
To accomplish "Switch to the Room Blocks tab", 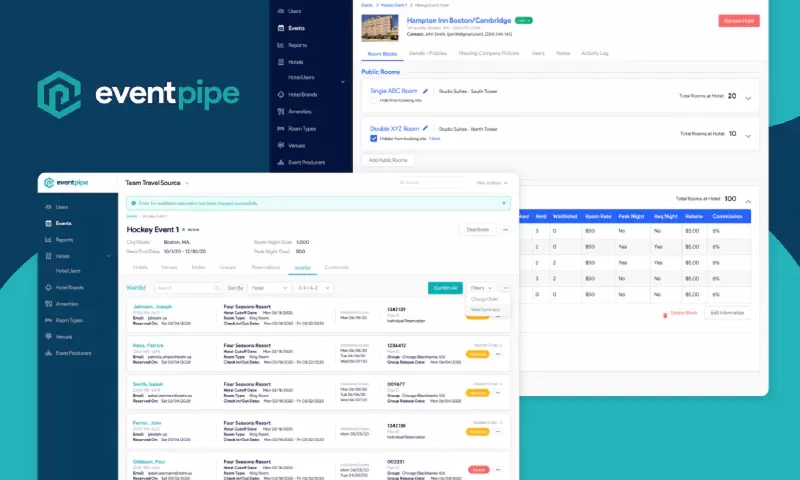I will pyautogui.click(x=382, y=54).
